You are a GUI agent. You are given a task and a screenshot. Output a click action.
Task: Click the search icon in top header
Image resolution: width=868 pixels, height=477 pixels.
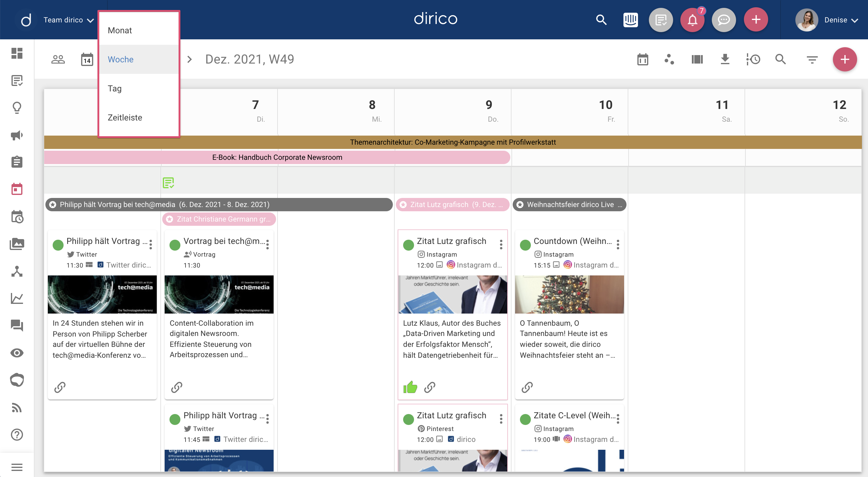[601, 20]
